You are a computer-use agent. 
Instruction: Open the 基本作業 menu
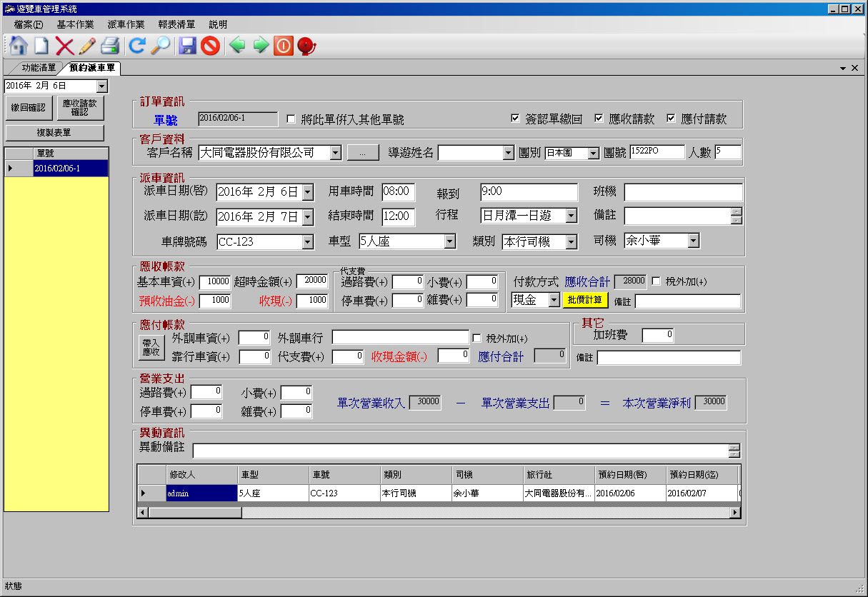pyautogui.click(x=75, y=24)
